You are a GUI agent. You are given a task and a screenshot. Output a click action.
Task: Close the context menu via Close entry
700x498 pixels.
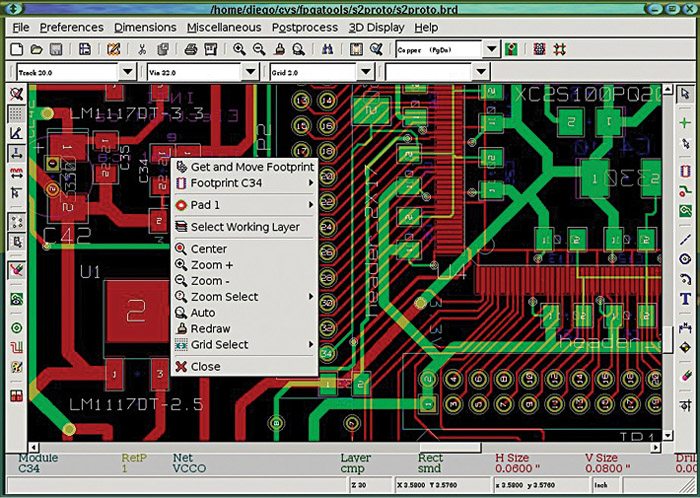tap(205, 367)
